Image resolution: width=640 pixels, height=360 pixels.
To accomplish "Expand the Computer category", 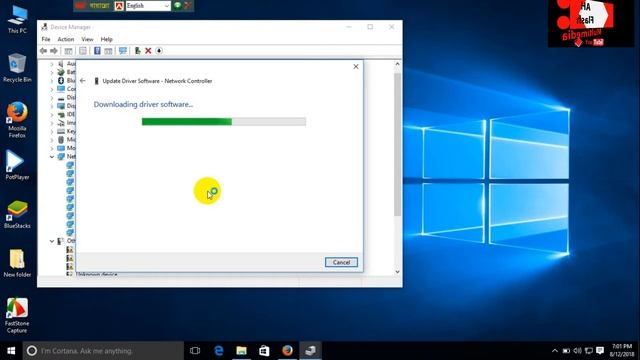I will [x=52, y=89].
